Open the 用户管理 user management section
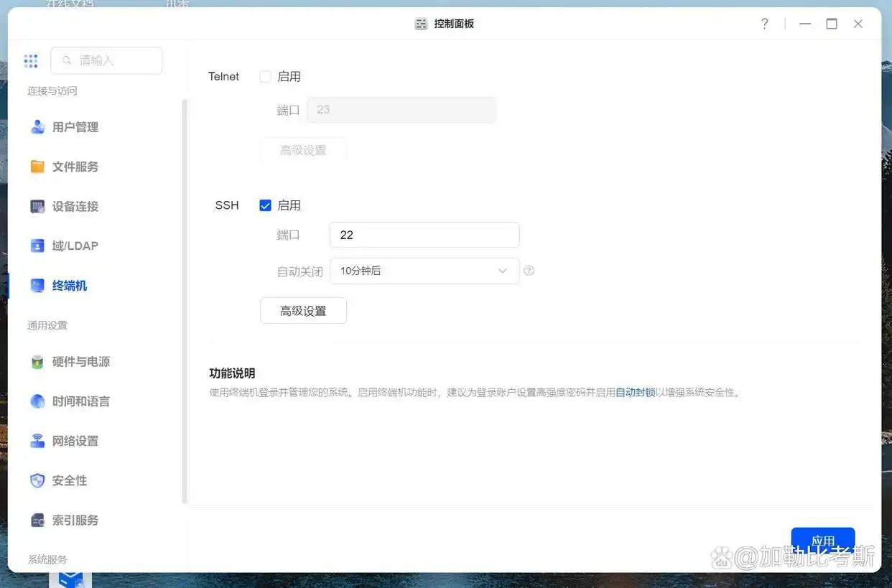The height and width of the screenshot is (588, 892). pyautogui.click(x=79, y=126)
